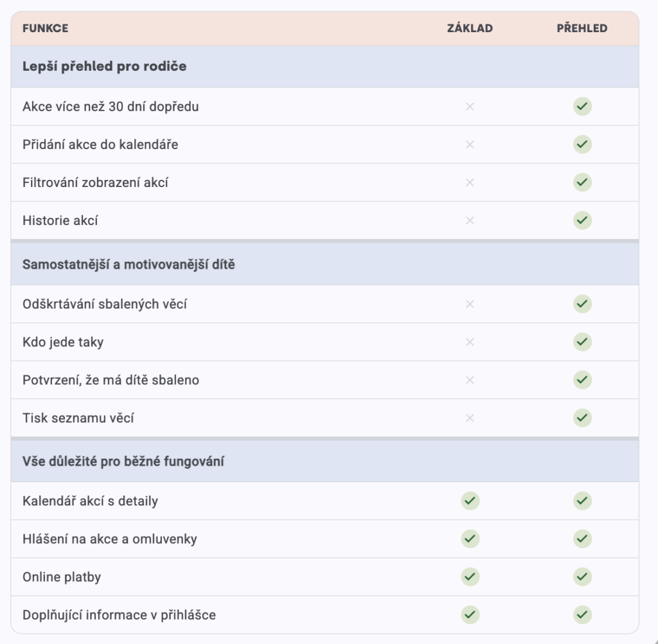Click Přehled checkmark for Odškrtávání sbalených věcí
658x644 pixels.
click(582, 303)
